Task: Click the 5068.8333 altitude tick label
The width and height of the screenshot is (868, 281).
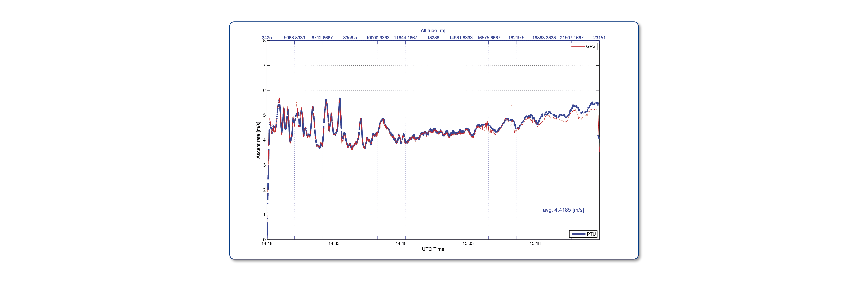Action: (x=294, y=38)
